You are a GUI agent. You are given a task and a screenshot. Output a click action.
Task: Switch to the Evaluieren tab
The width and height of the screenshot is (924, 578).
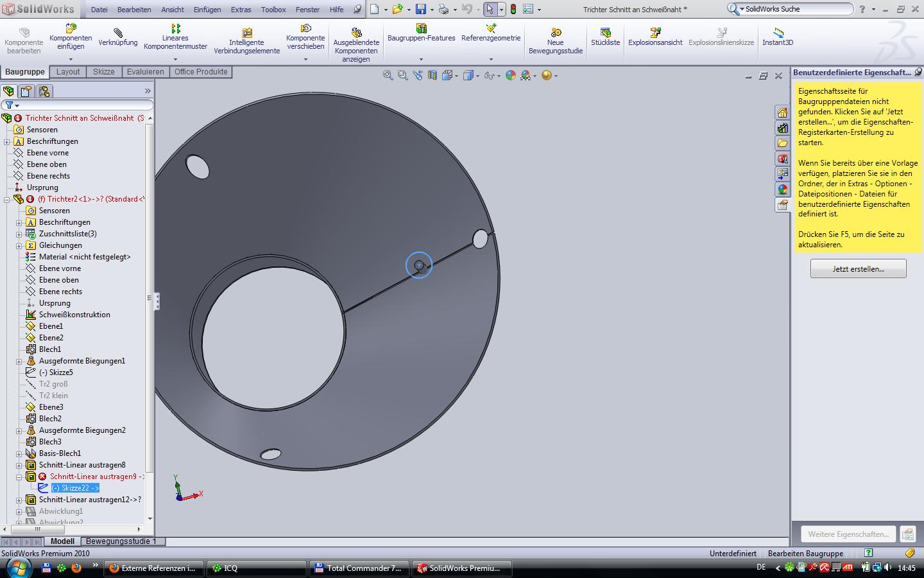pos(146,72)
